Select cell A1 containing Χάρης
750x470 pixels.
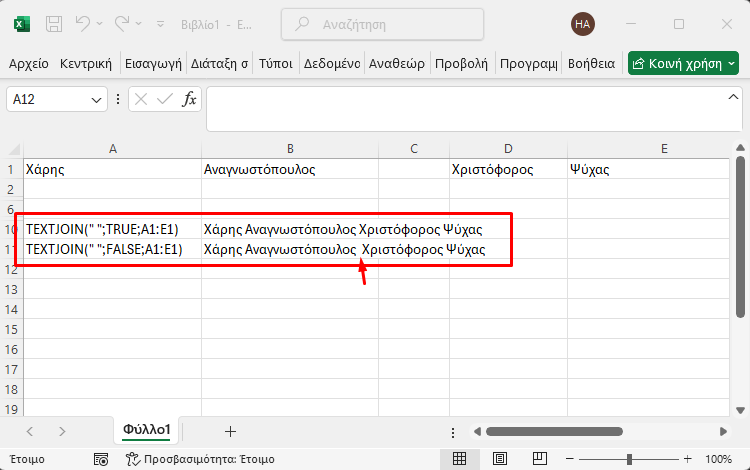112,169
